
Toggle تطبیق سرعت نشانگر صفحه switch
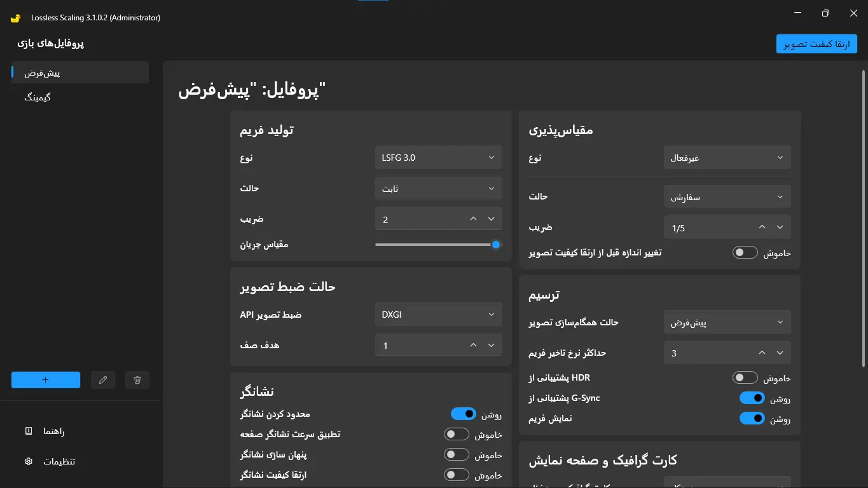pyautogui.click(x=457, y=435)
